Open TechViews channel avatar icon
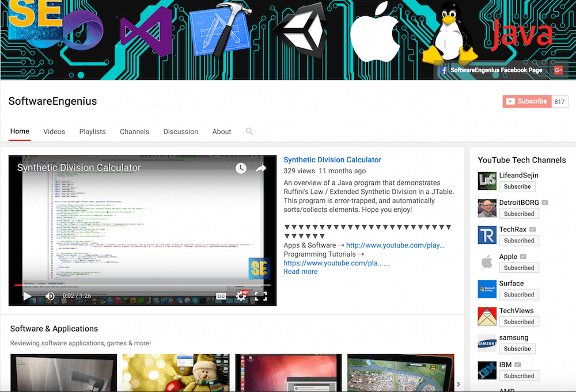The height and width of the screenshot is (392, 576). point(487,316)
